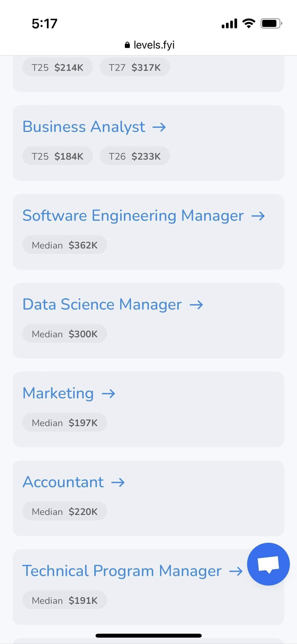Select the T27 $317K level chip
The width and height of the screenshot is (297, 644).
(x=135, y=67)
